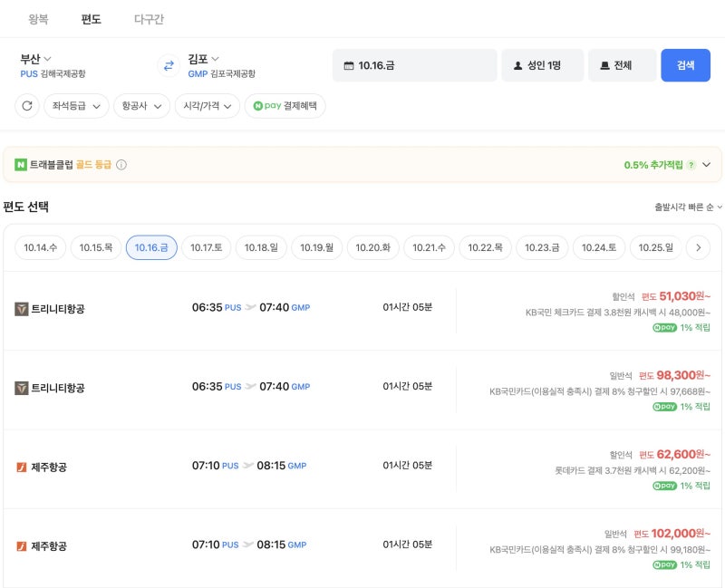Image resolution: width=725 pixels, height=588 pixels.
Task: Click the calendar icon in date field
Action: tap(349, 65)
